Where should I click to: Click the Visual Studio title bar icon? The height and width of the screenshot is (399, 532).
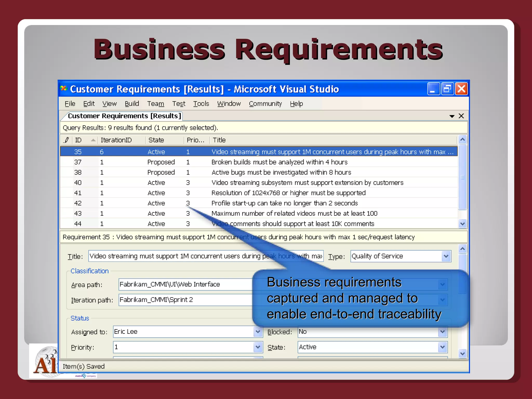tap(64, 89)
